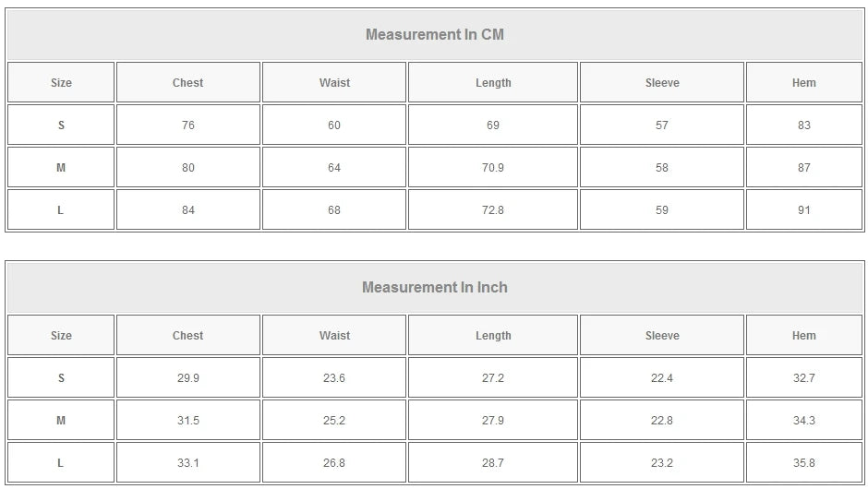This screenshot has height=489, width=868.
Task: Select the sleeve value 22.4 cell
Action: click(x=662, y=378)
